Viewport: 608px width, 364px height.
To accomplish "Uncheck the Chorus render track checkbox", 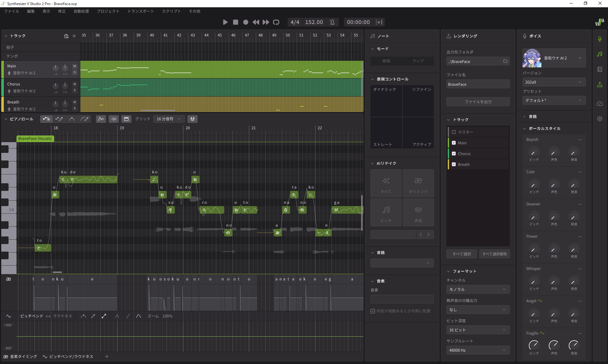I will pyautogui.click(x=454, y=154).
